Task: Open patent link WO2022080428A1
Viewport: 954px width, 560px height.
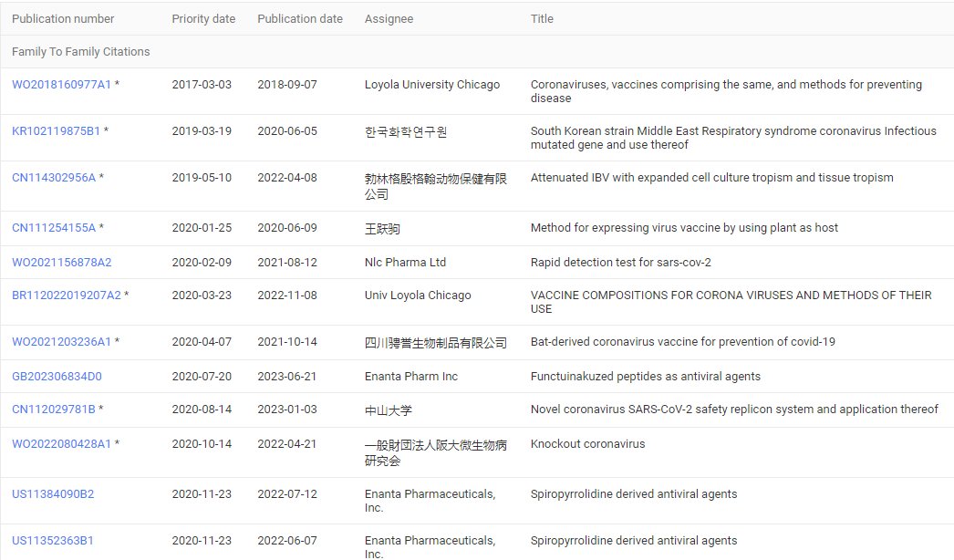Action: pos(61,444)
